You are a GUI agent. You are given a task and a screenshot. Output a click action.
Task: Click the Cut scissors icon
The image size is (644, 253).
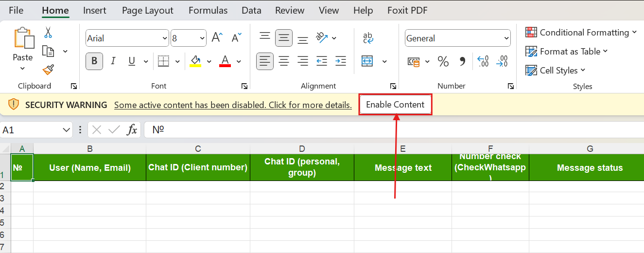48,33
